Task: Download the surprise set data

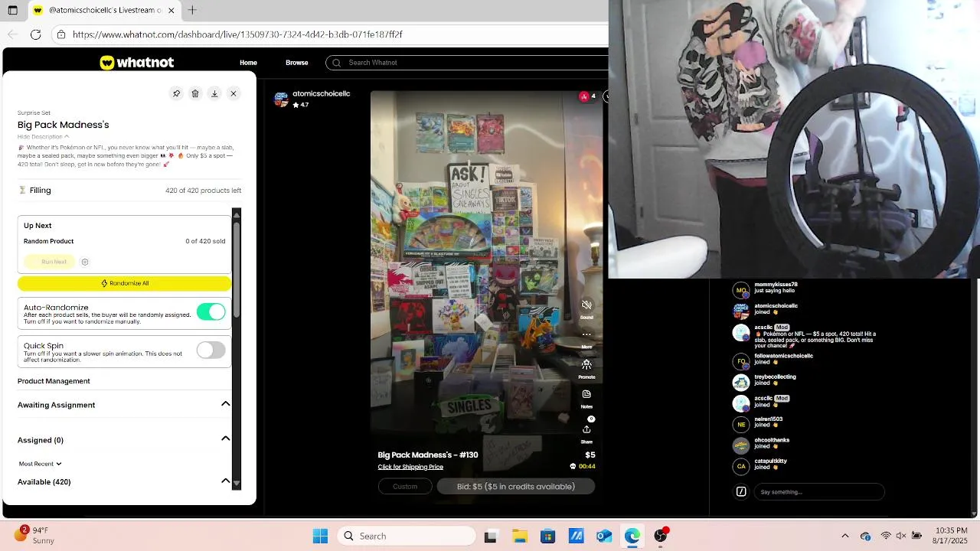Action: tap(214, 93)
